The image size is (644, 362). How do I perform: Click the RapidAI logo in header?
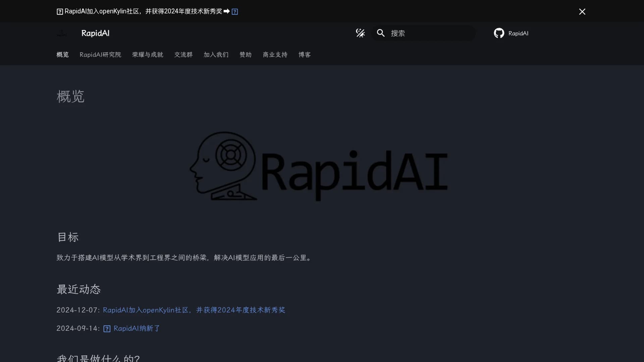click(62, 33)
